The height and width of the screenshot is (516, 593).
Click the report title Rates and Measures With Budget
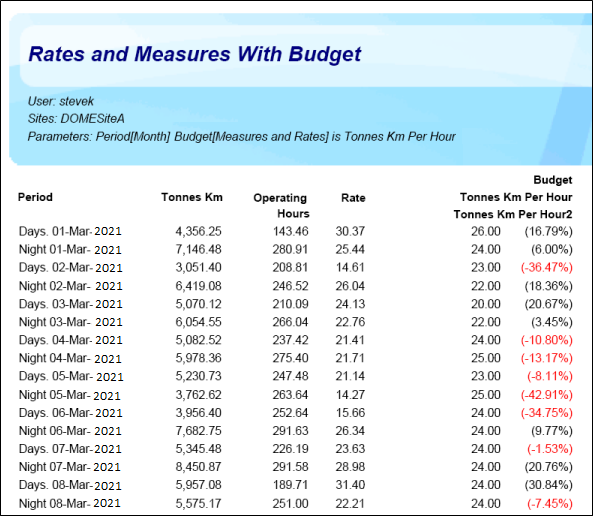195,54
